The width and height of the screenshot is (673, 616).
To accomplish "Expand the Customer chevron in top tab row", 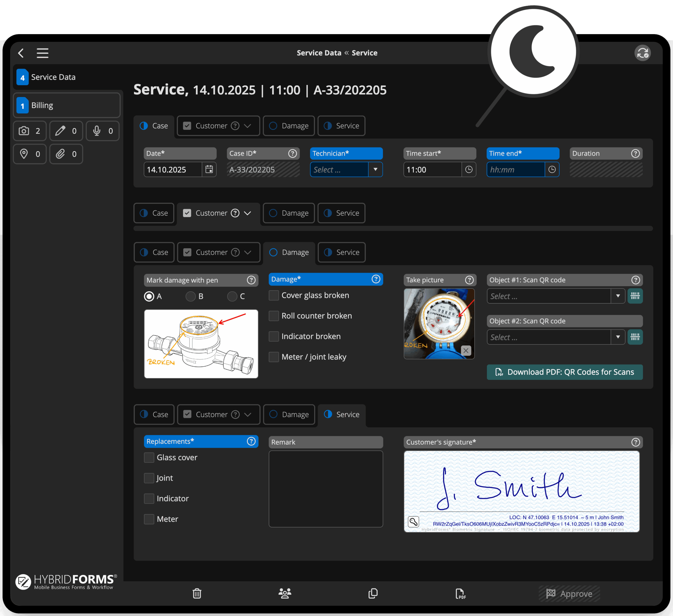I will coord(247,126).
